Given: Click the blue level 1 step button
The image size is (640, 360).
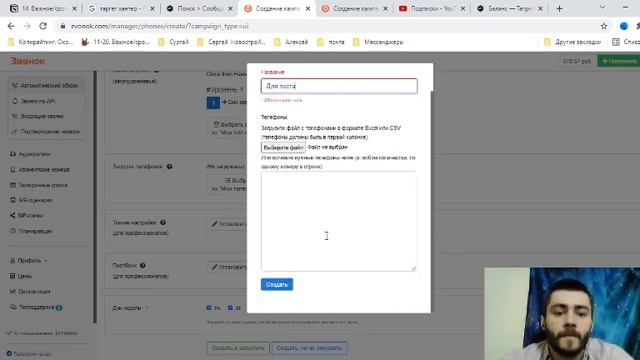Looking at the screenshot, I should 213,102.
